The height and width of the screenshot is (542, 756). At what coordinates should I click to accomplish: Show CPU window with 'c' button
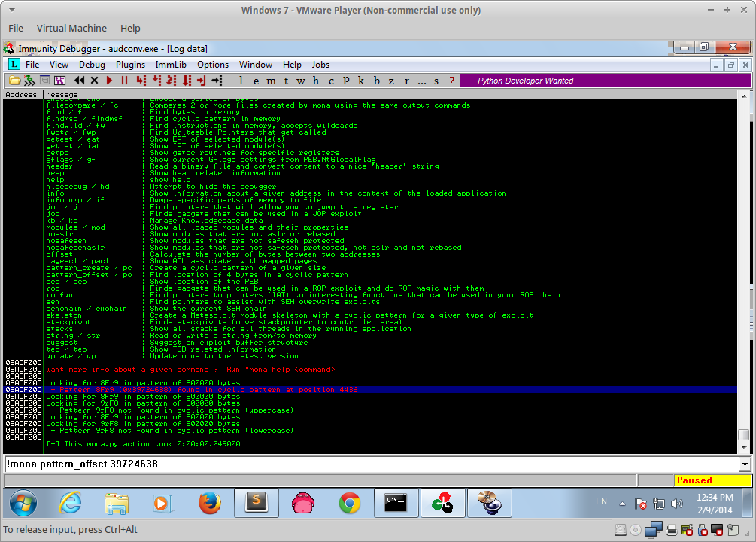331,81
